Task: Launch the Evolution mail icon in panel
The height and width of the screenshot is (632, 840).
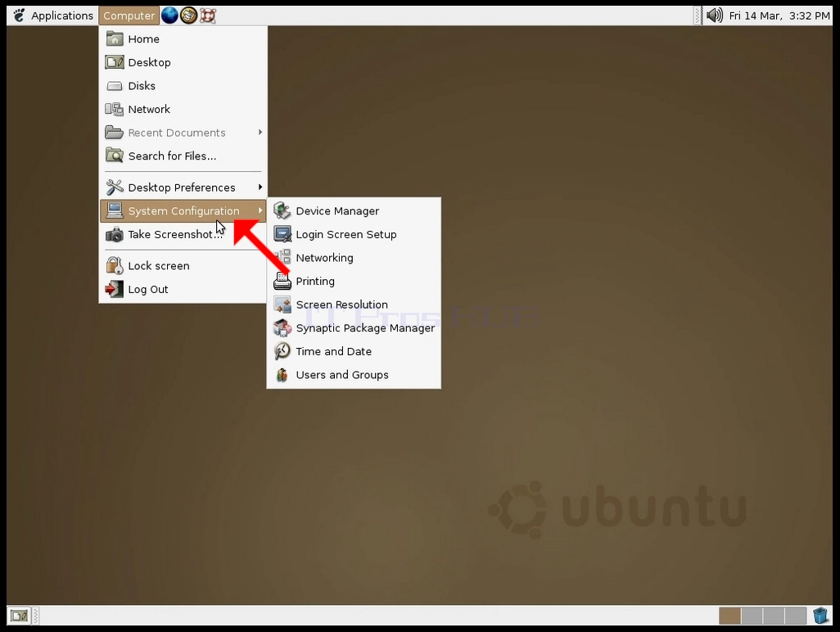Action: 188,16
